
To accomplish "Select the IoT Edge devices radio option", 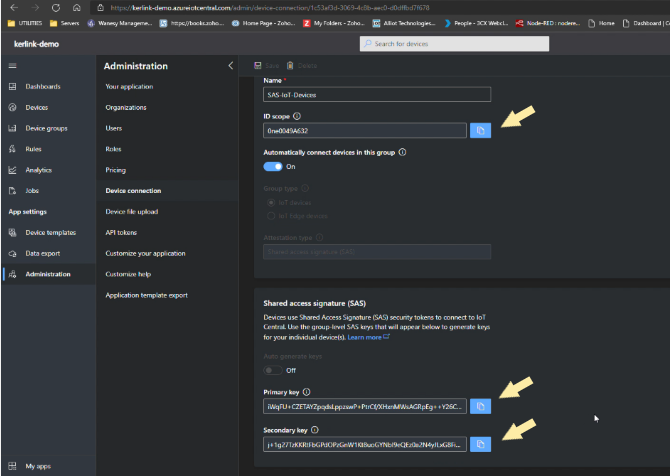I will (270, 215).
